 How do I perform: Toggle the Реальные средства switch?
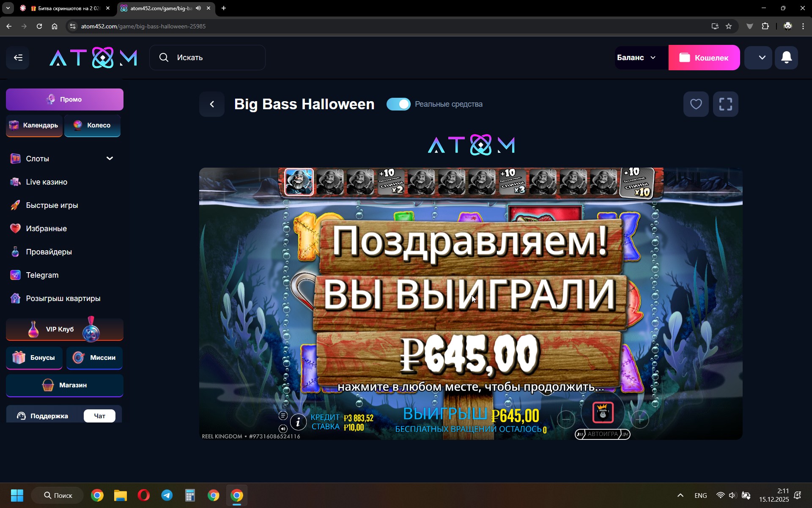point(398,104)
